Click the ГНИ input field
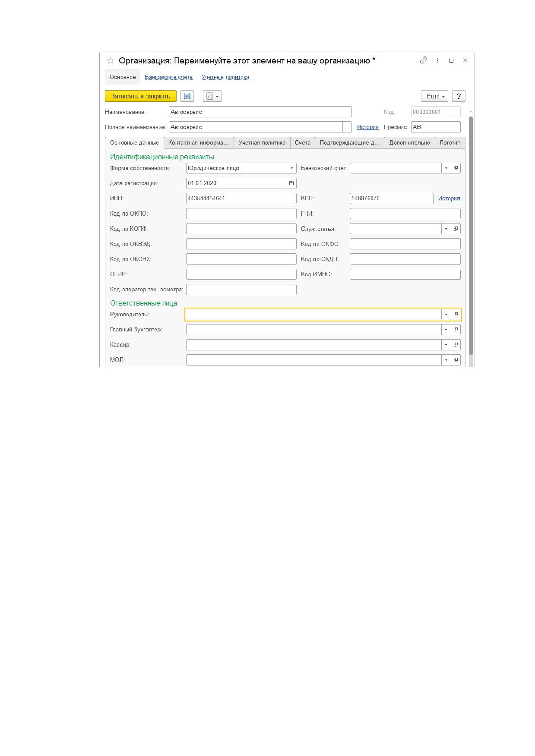Screen dimensions: 535x756 tap(405, 214)
